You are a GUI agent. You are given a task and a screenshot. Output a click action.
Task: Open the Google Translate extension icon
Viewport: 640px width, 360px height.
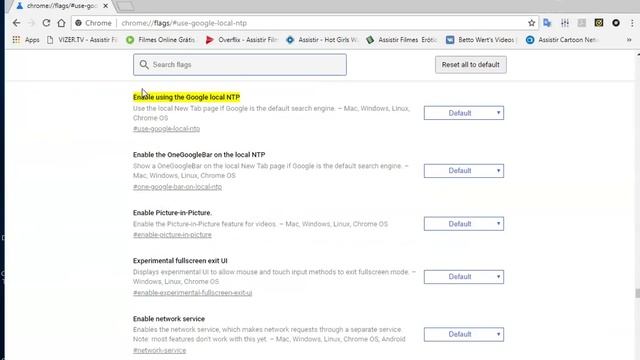(547, 23)
